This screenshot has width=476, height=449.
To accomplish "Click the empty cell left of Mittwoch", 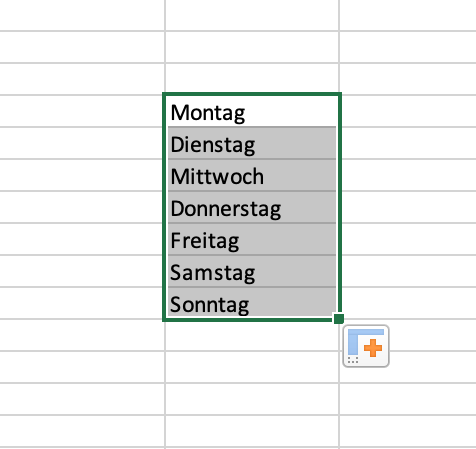I will (x=82, y=175).
